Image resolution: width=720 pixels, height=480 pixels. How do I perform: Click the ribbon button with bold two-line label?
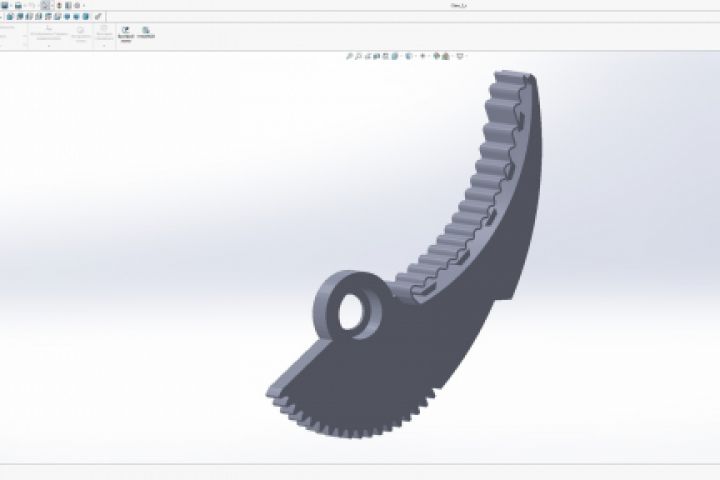coord(126,34)
